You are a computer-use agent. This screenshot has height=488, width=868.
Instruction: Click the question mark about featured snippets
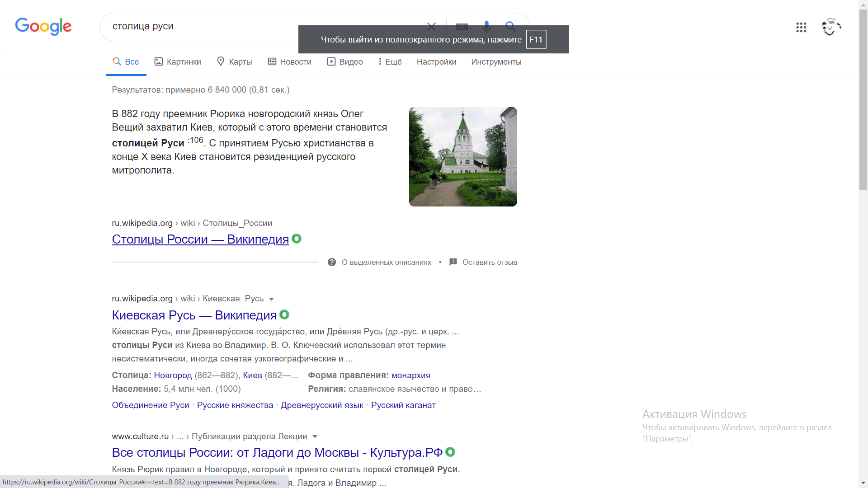pos(332,262)
